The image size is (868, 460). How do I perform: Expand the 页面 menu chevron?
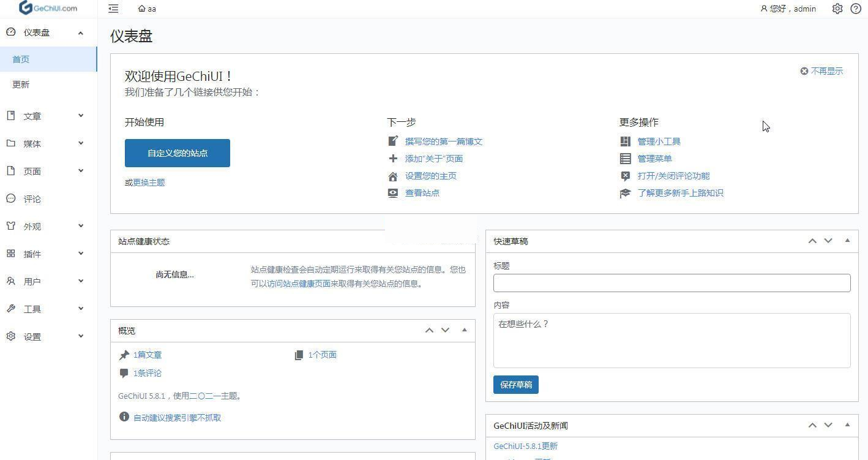pyautogui.click(x=81, y=171)
